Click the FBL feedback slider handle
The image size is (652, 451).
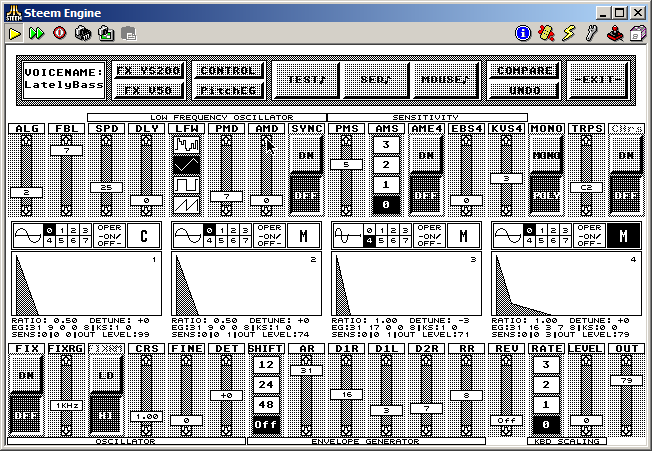66,149
